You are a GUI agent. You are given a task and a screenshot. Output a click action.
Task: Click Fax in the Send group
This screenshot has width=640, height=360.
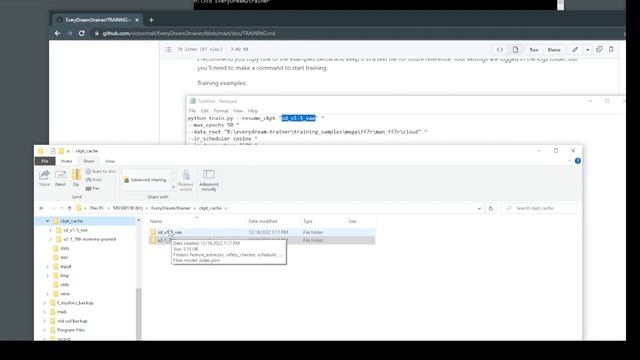(93, 188)
